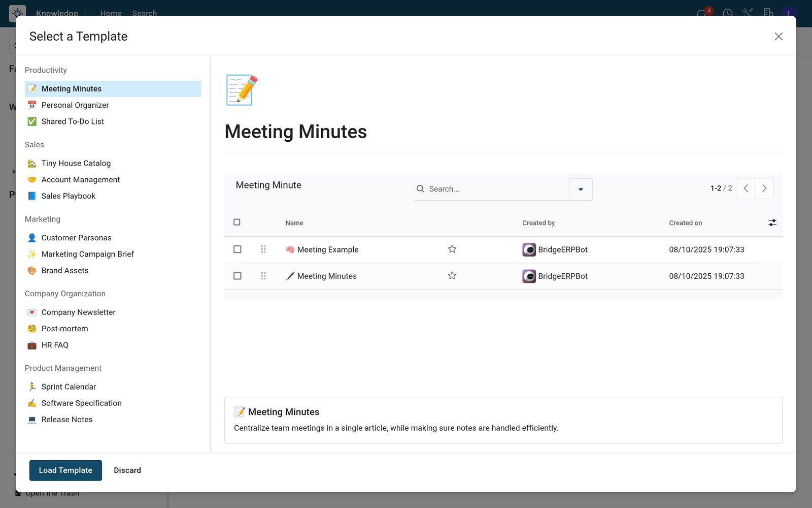Screen dimensions: 812x508
Task: Star the Meeting Minutes row as favorite
Action: pos(452,275)
